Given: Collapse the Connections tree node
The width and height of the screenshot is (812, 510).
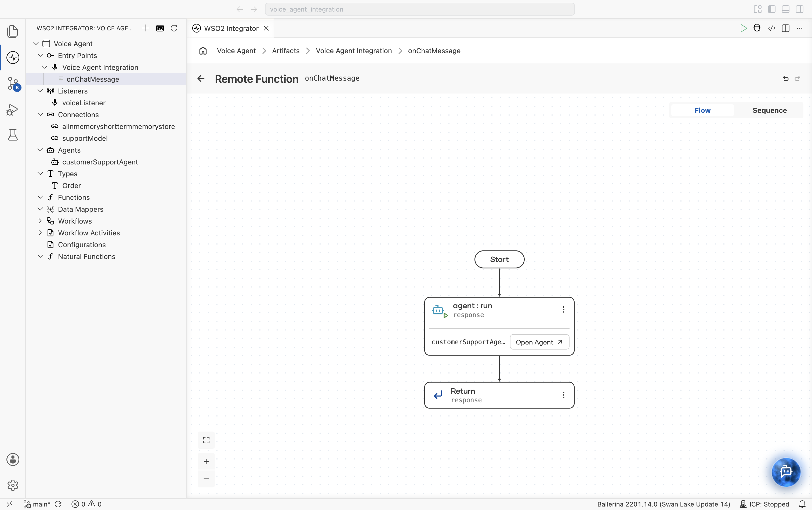Looking at the screenshot, I should tap(40, 114).
